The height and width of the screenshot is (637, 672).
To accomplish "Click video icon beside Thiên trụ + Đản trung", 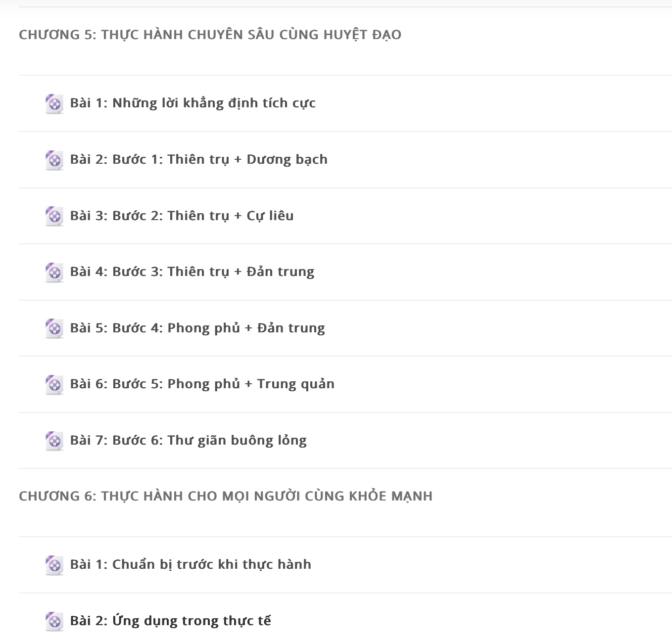I will tap(54, 273).
